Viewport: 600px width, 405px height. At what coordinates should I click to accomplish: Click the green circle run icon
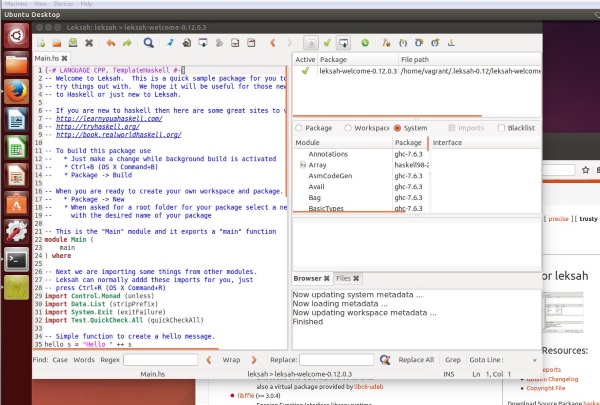point(365,43)
